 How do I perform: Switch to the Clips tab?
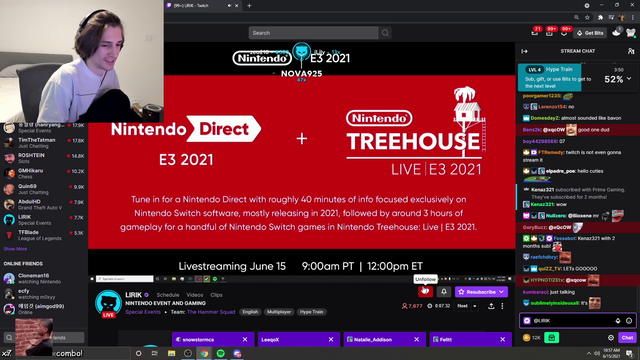(216, 295)
